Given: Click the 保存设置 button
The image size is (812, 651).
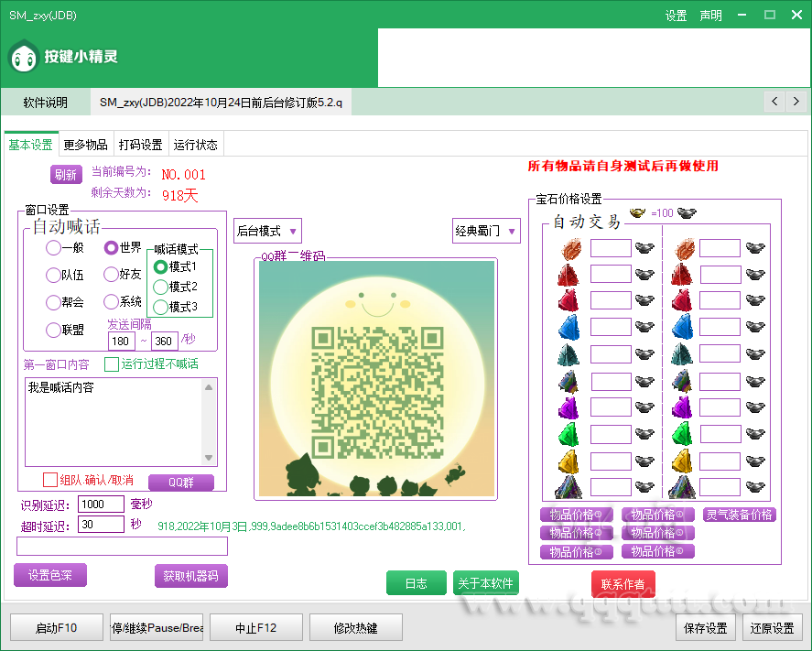Looking at the screenshot, I should pos(705,628).
